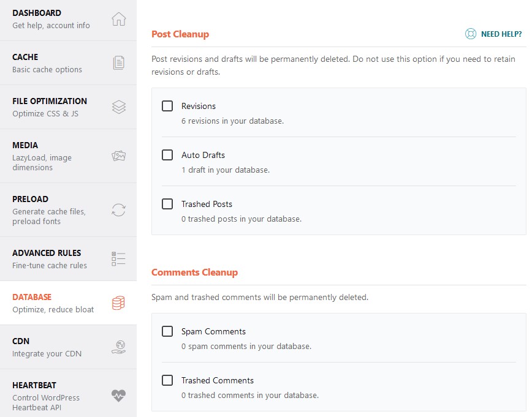Image resolution: width=532 pixels, height=417 pixels.
Task: Click the Database stack icon
Action: pos(119,302)
